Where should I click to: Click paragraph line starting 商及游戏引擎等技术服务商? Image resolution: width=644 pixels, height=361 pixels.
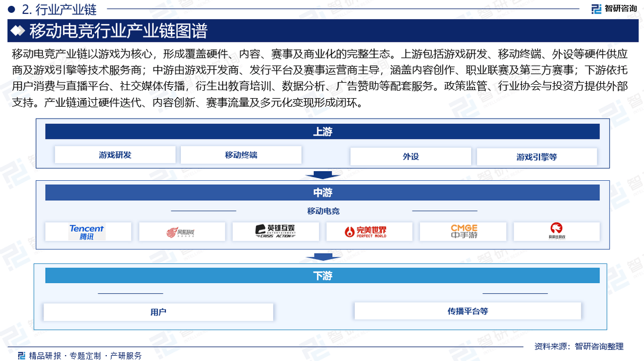coord(319,70)
